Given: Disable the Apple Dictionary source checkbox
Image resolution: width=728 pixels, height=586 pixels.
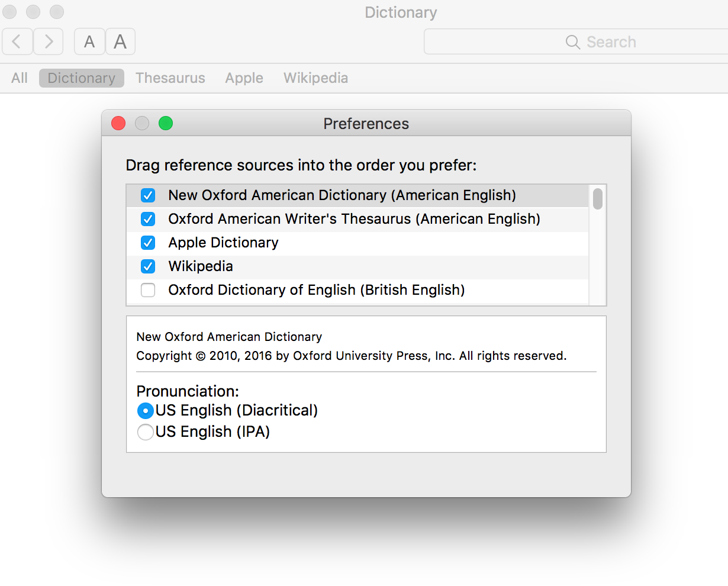Looking at the screenshot, I should (148, 243).
